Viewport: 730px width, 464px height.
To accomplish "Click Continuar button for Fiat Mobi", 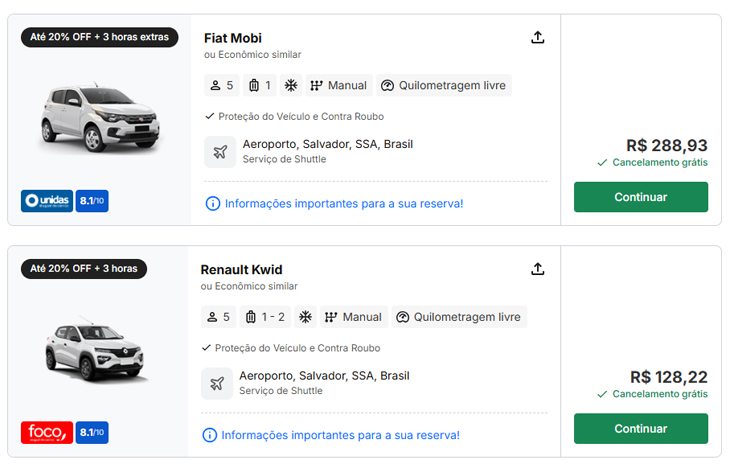I will click(x=641, y=197).
